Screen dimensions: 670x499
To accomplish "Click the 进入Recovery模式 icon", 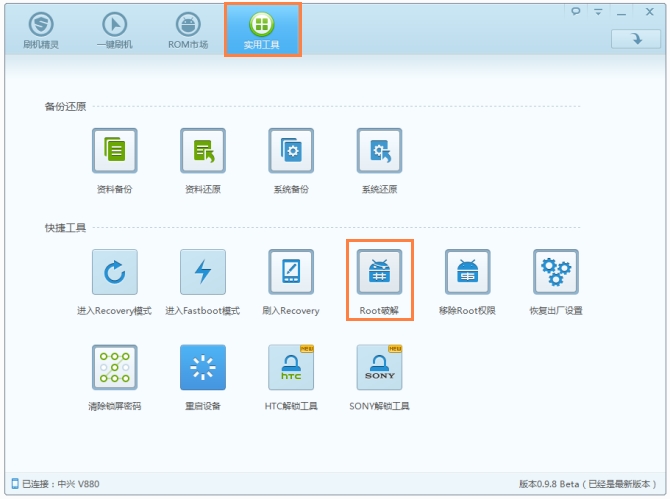I will [x=115, y=272].
